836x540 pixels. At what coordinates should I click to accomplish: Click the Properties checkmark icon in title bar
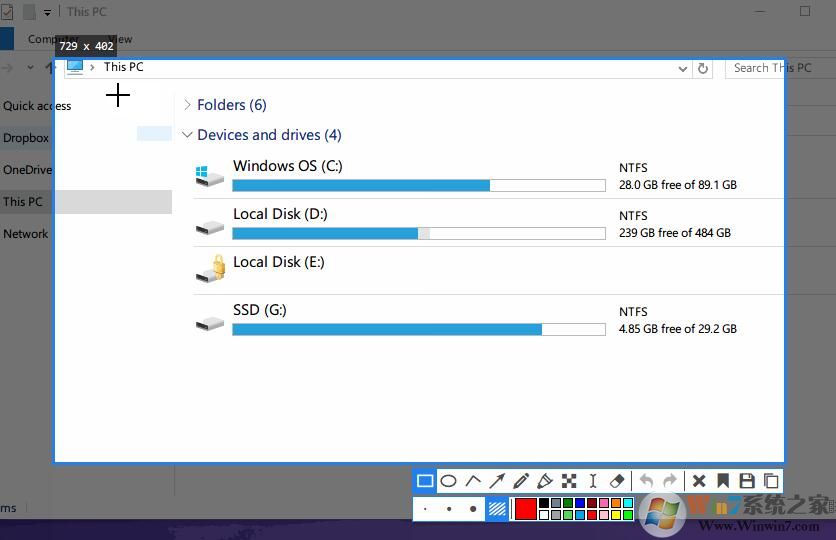pos(7,12)
